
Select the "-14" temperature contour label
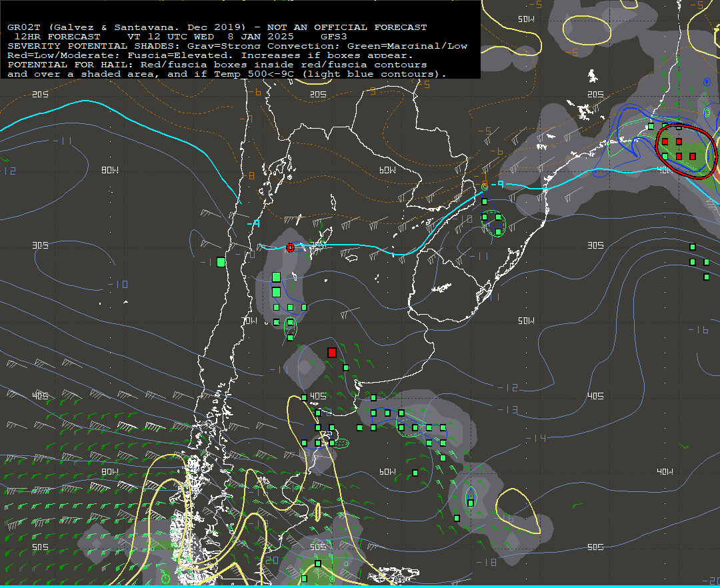[x=535, y=439]
